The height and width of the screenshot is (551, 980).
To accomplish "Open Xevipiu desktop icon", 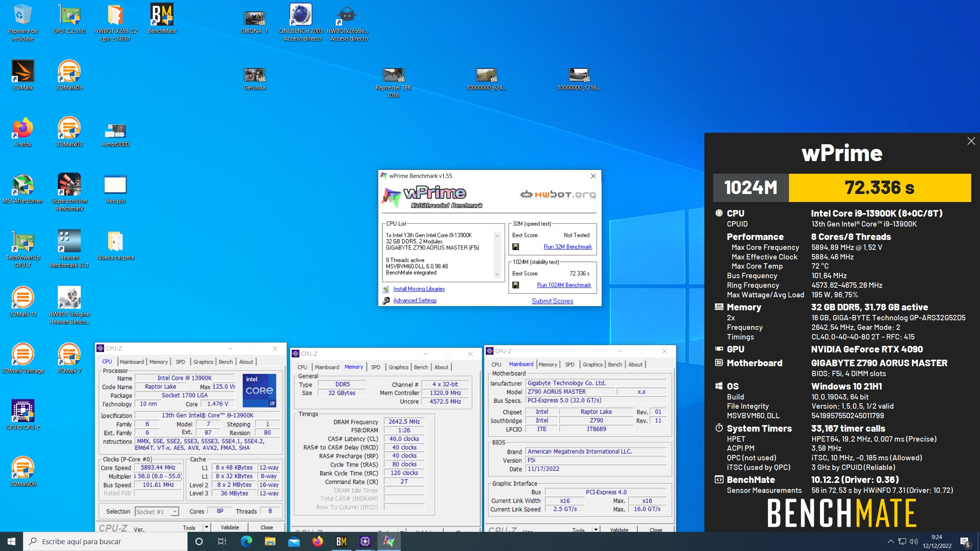I will (x=115, y=188).
